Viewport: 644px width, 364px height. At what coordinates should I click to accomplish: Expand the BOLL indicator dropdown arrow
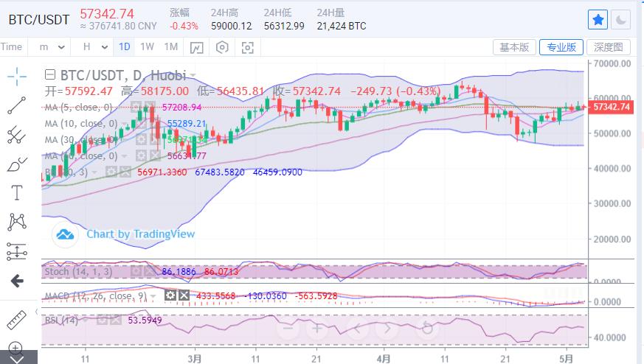pos(94,172)
